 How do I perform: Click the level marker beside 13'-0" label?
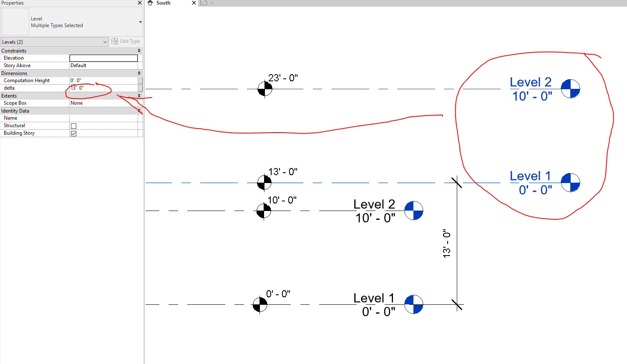pyautogui.click(x=264, y=182)
